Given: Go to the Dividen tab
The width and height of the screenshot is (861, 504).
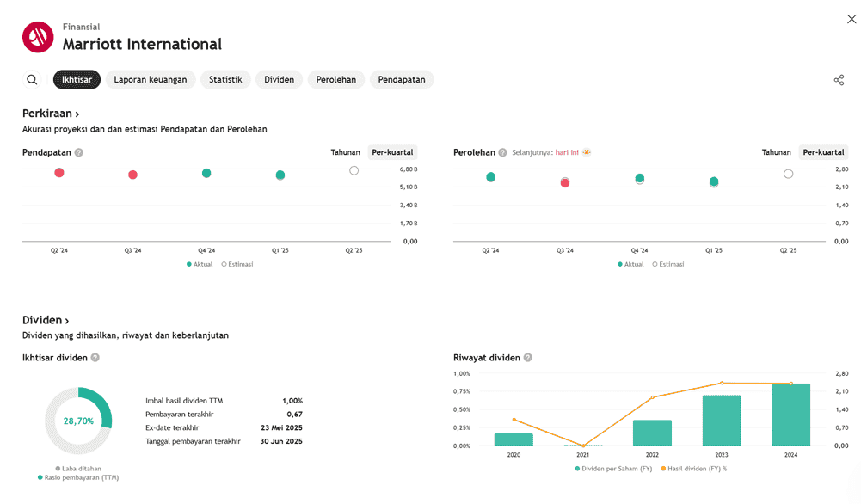Looking at the screenshot, I should (279, 80).
